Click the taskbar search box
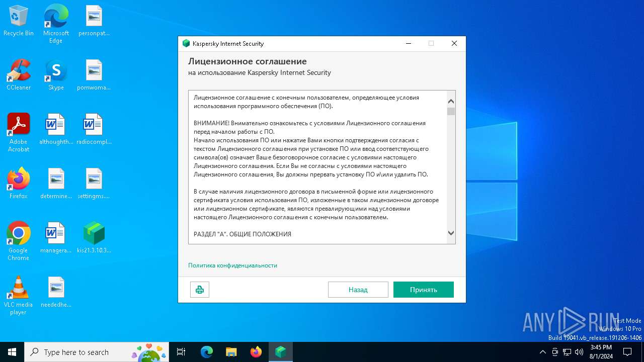Viewport: 644px width, 362px height. tap(97, 352)
